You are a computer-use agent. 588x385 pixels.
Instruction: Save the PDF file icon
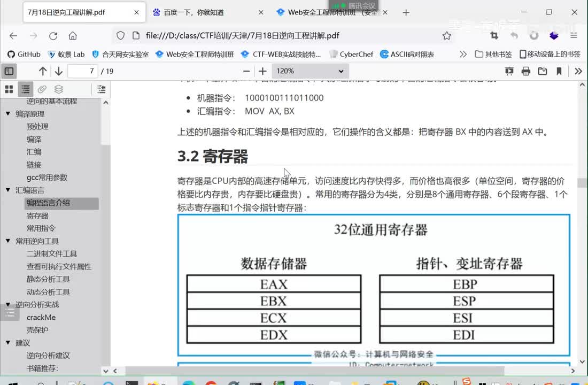[x=542, y=71]
